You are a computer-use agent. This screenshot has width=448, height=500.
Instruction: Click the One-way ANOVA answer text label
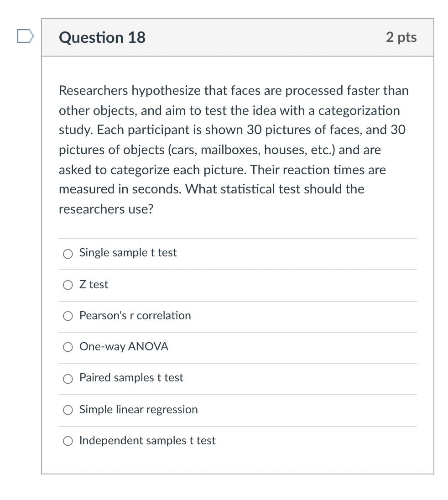coord(123,347)
